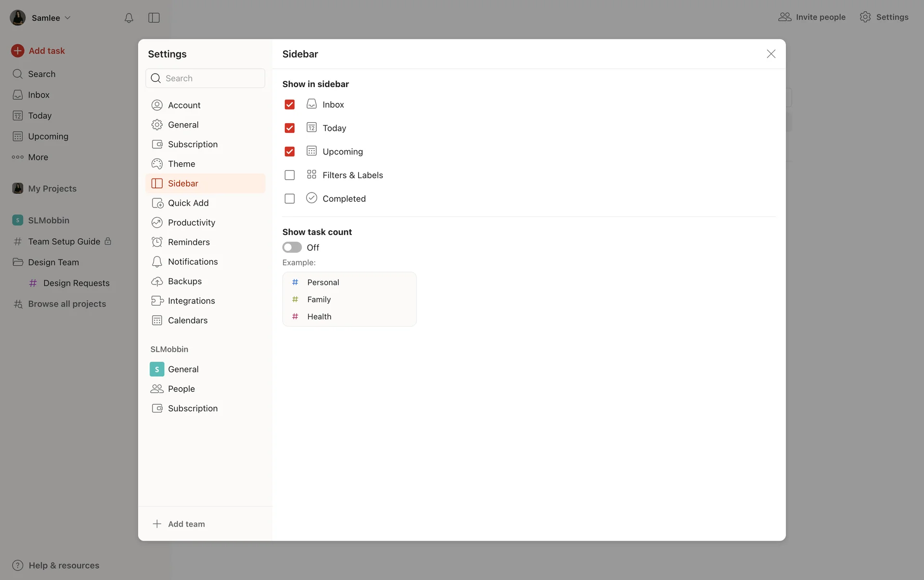
Task: Click the notifications bell icon
Action: (128, 18)
